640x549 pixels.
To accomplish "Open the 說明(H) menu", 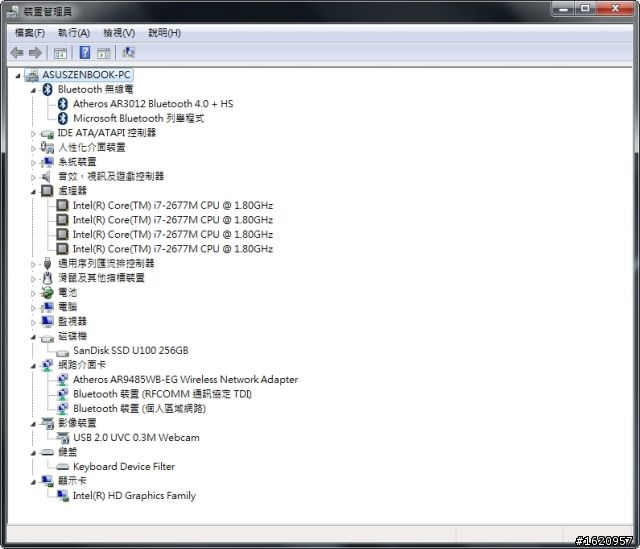I will coord(164,33).
